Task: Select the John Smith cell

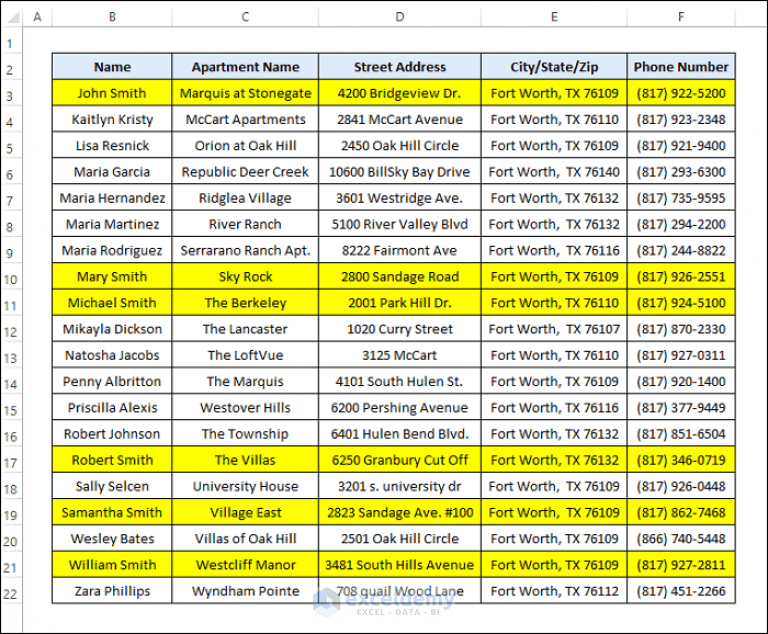Action: [x=112, y=93]
